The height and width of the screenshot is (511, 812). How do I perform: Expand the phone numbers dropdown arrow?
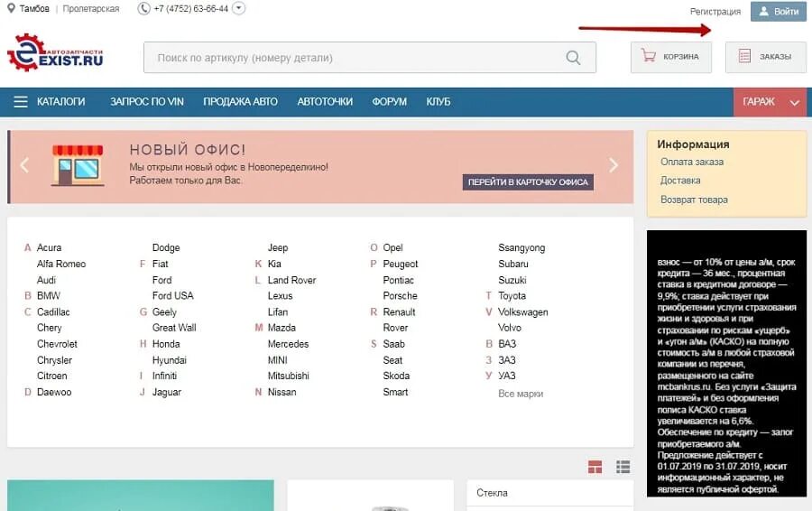(238, 8)
